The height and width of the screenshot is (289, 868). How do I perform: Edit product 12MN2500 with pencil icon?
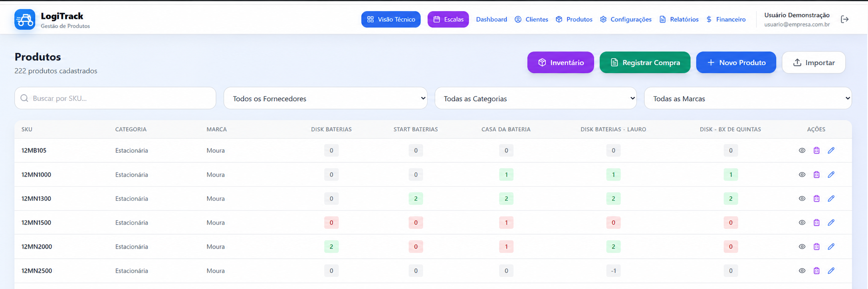click(x=831, y=271)
